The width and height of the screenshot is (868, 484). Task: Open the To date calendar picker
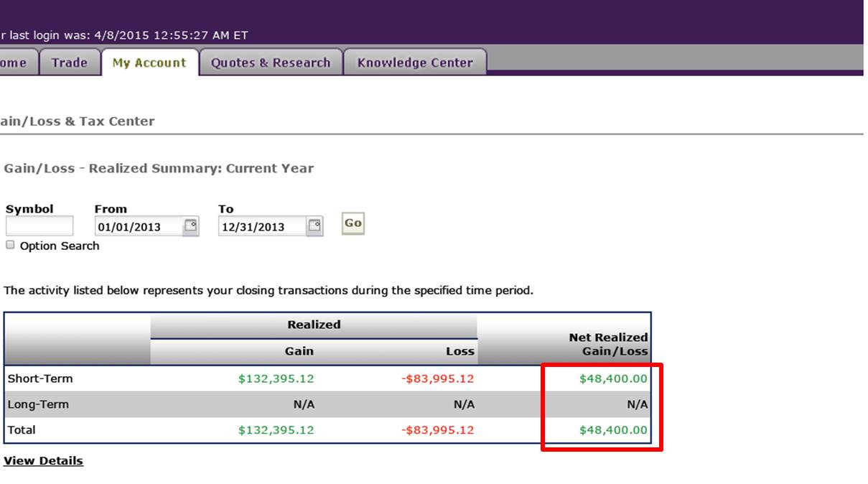[x=314, y=226]
